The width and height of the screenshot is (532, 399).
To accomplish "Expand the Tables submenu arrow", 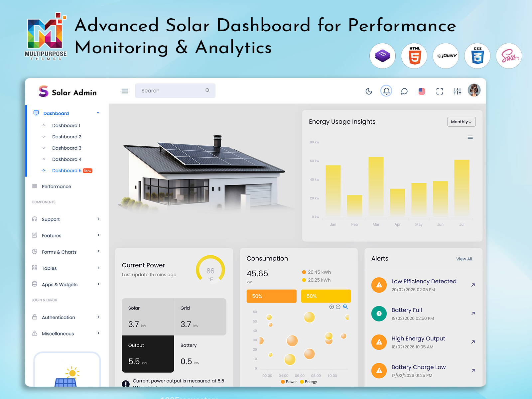I will click(x=98, y=268).
